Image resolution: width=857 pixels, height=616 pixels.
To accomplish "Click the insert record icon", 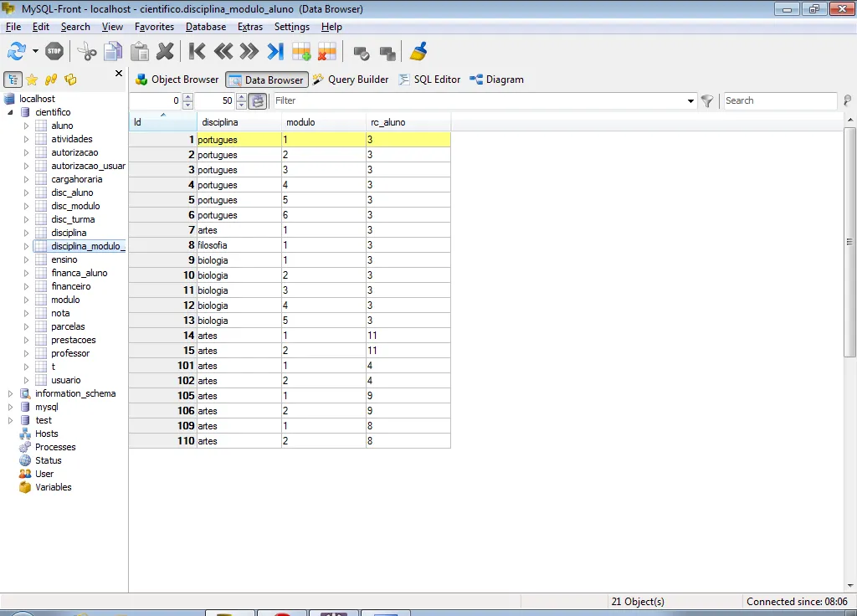I will click(x=301, y=51).
